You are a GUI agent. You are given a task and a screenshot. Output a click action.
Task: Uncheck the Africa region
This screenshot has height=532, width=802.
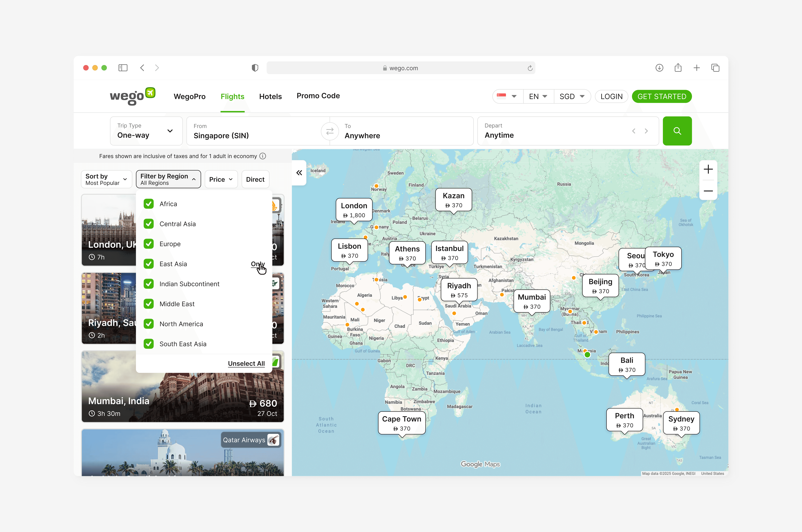tap(149, 204)
